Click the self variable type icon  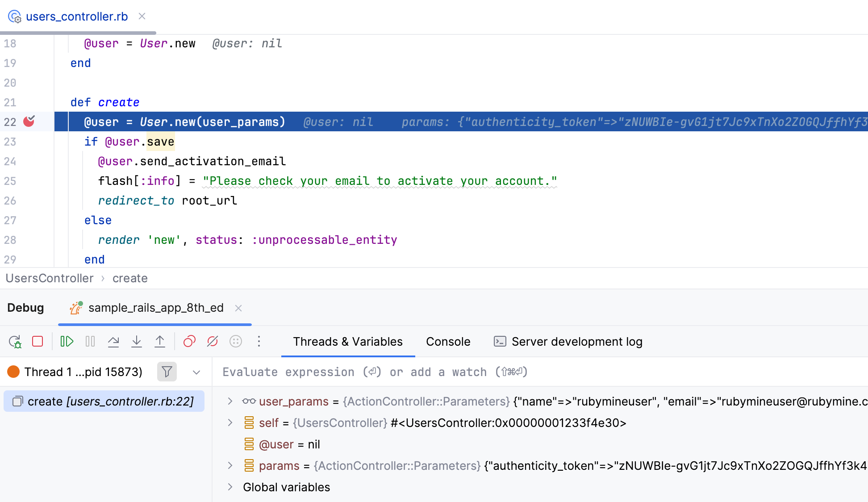click(x=249, y=423)
